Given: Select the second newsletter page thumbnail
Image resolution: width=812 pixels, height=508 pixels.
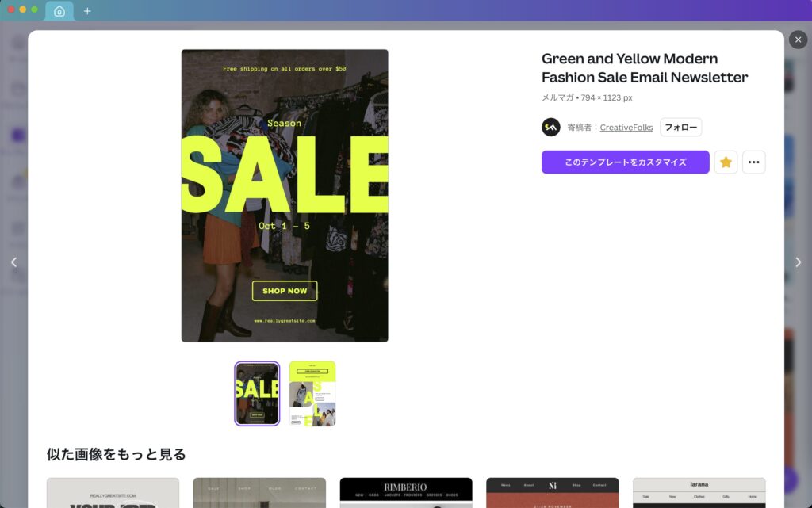Looking at the screenshot, I should 312,394.
